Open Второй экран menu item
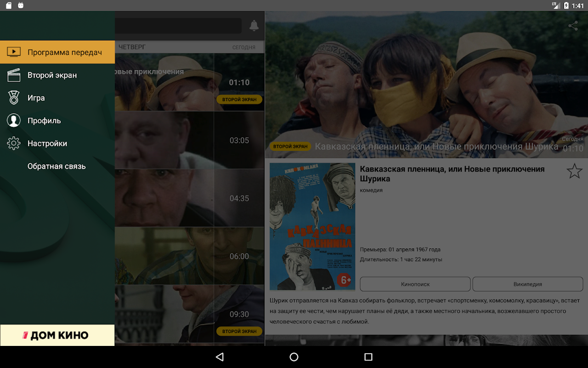 tap(57, 75)
